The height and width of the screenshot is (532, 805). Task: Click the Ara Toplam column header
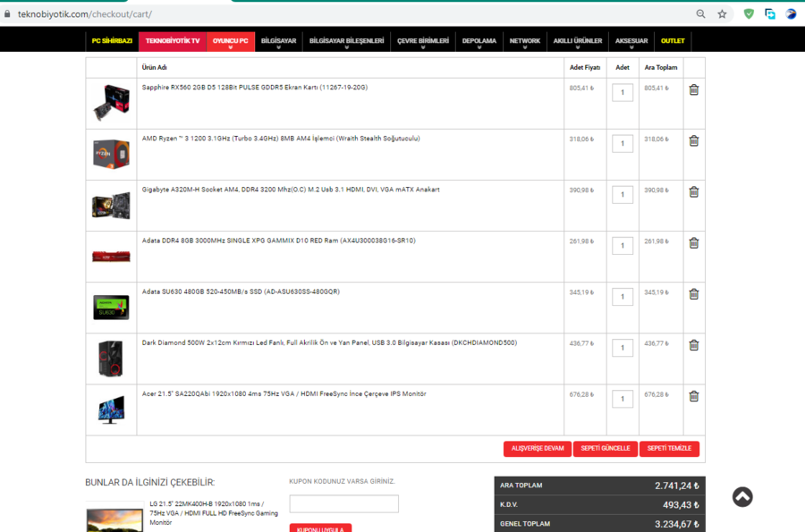pos(661,68)
